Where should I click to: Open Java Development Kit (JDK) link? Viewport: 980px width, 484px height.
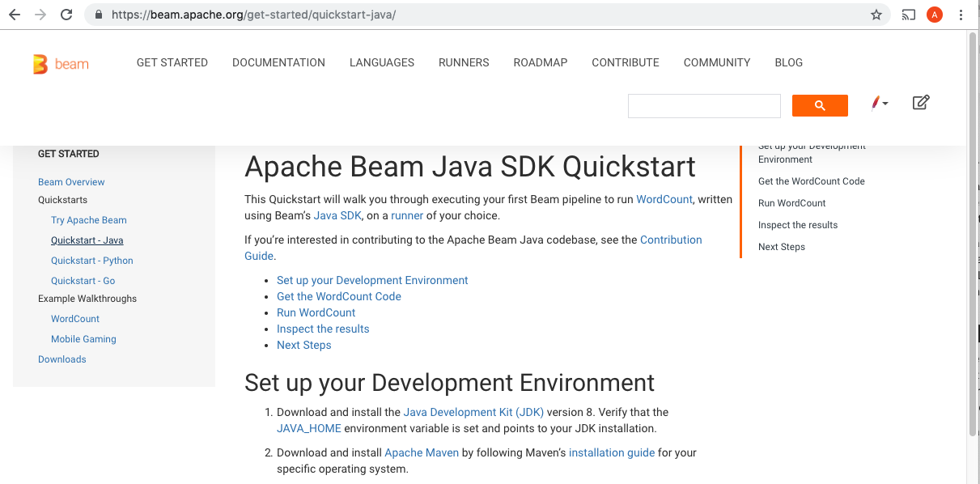[473, 412]
